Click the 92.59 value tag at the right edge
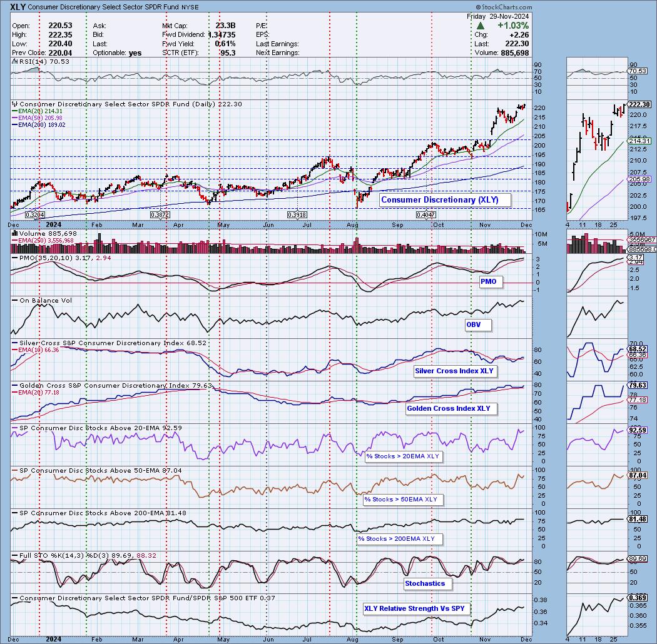 pos(638,430)
